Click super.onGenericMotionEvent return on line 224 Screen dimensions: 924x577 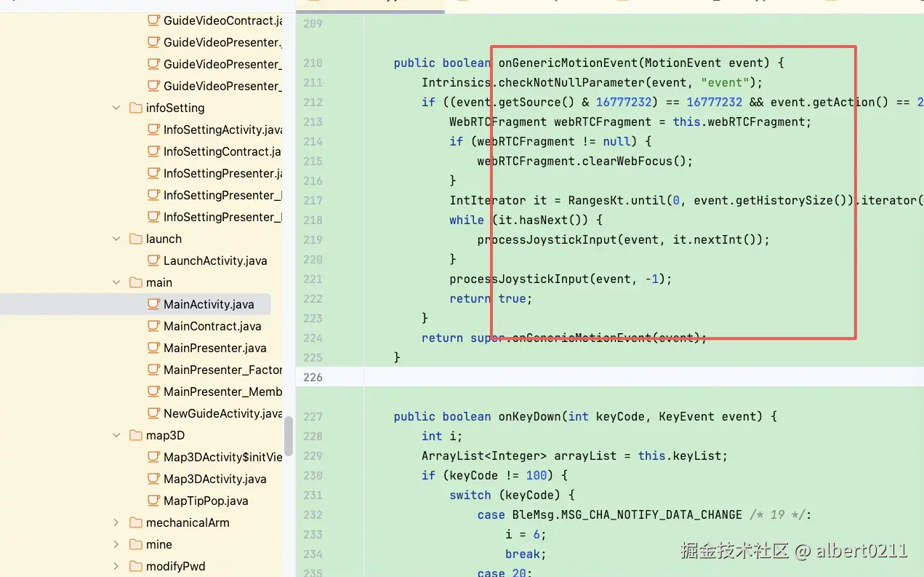click(564, 338)
